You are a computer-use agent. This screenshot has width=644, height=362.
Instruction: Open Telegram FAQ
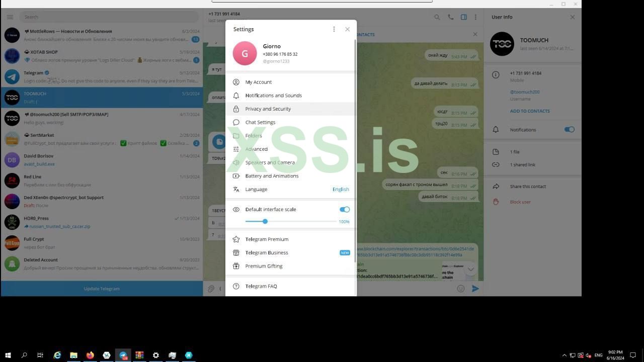coord(291,286)
